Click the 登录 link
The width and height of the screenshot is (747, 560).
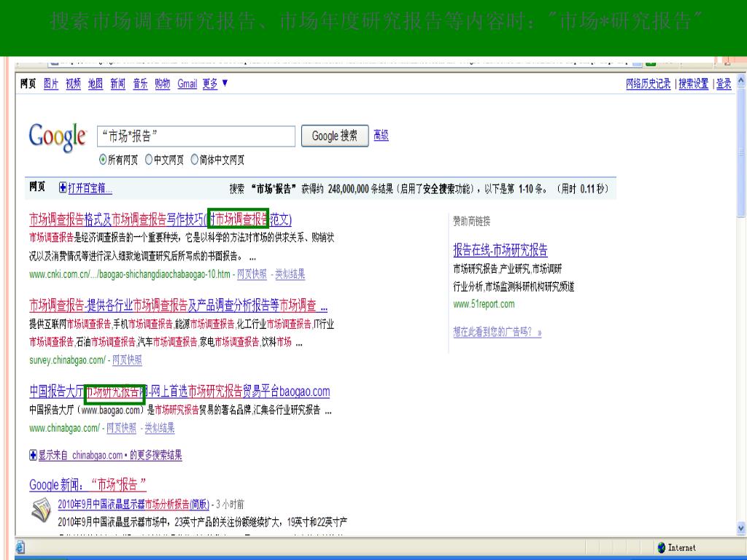point(724,84)
